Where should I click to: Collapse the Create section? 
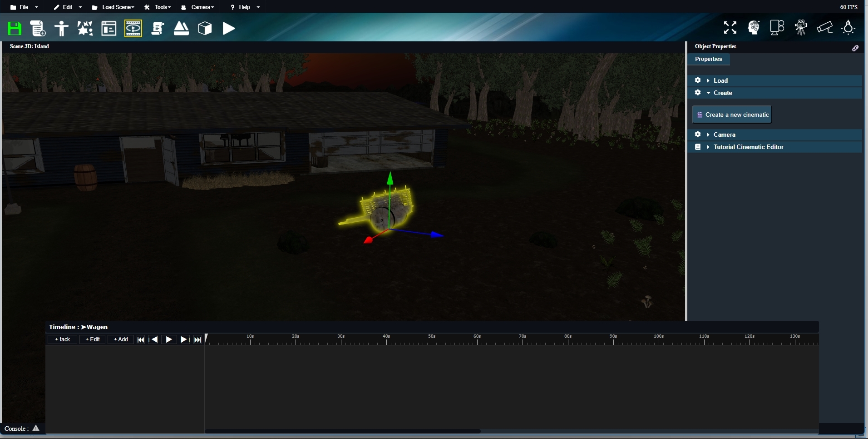(722, 93)
